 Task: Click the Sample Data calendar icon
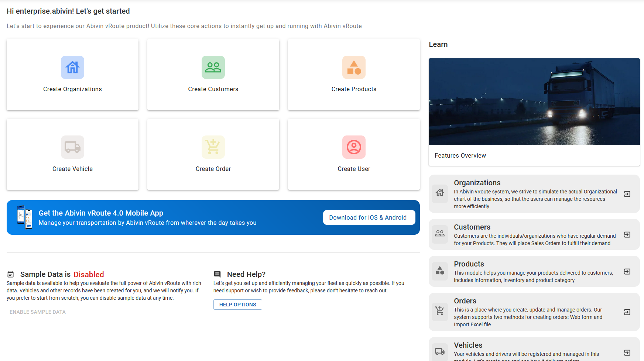point(11,274)
